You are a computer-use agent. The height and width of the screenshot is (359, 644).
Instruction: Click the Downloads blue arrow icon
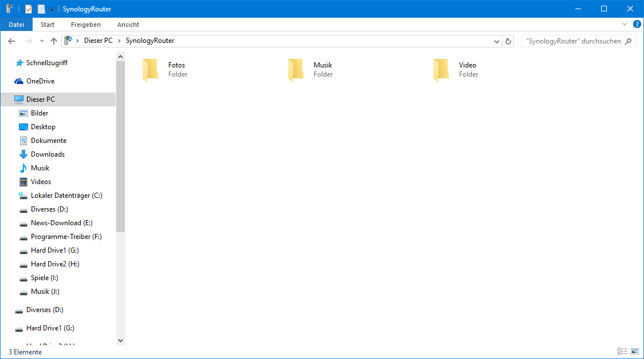pos(23,154)
